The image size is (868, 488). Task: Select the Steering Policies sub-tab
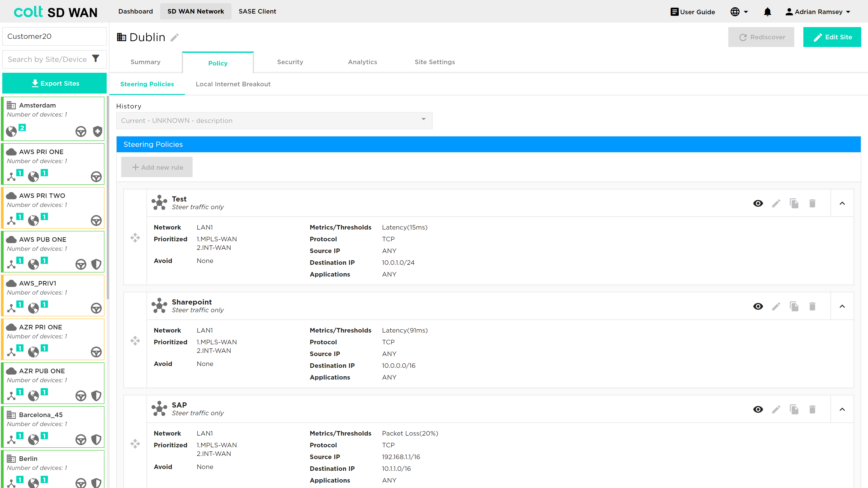(147, 84)
